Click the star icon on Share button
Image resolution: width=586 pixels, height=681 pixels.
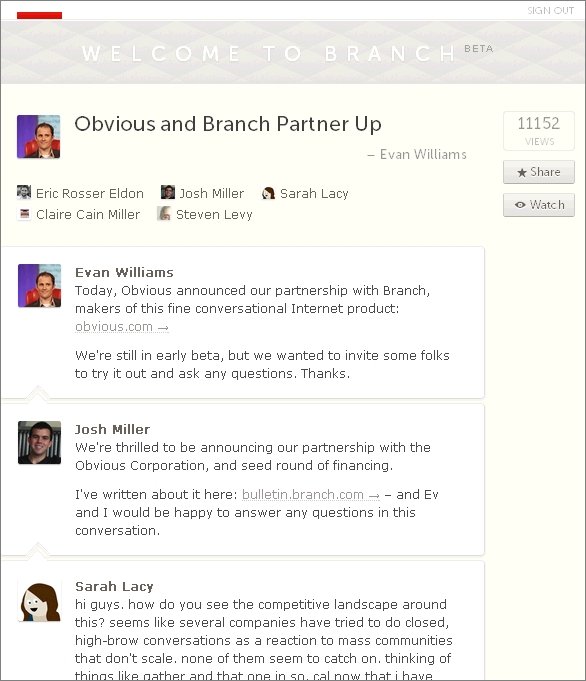(x=522, y=172)
